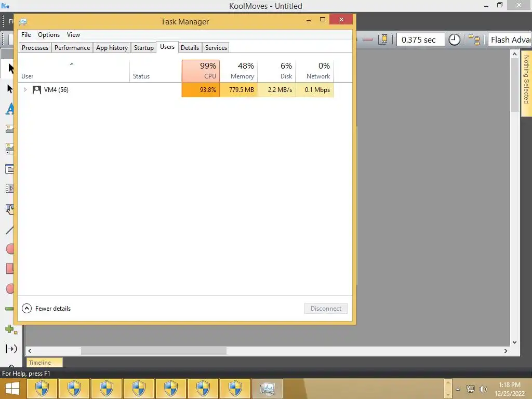Click the horizontal scrollbar left arrow

[x=30, y=351]
